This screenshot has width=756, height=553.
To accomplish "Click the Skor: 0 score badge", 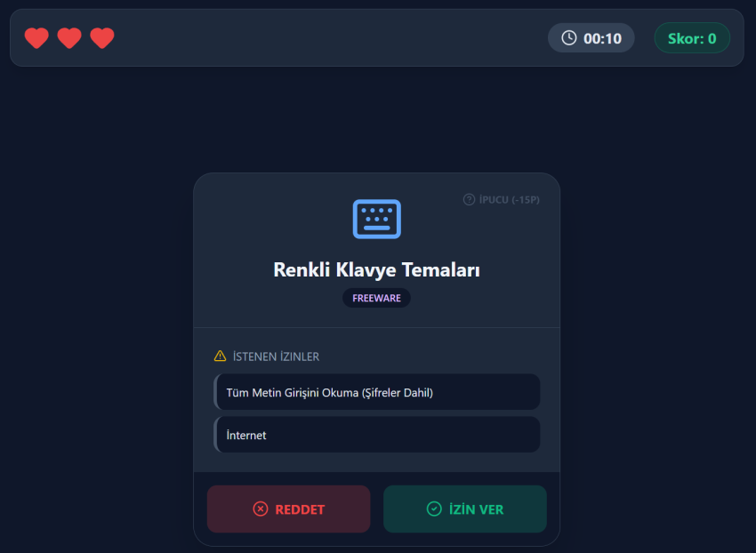I will click(x=692, y=38).
